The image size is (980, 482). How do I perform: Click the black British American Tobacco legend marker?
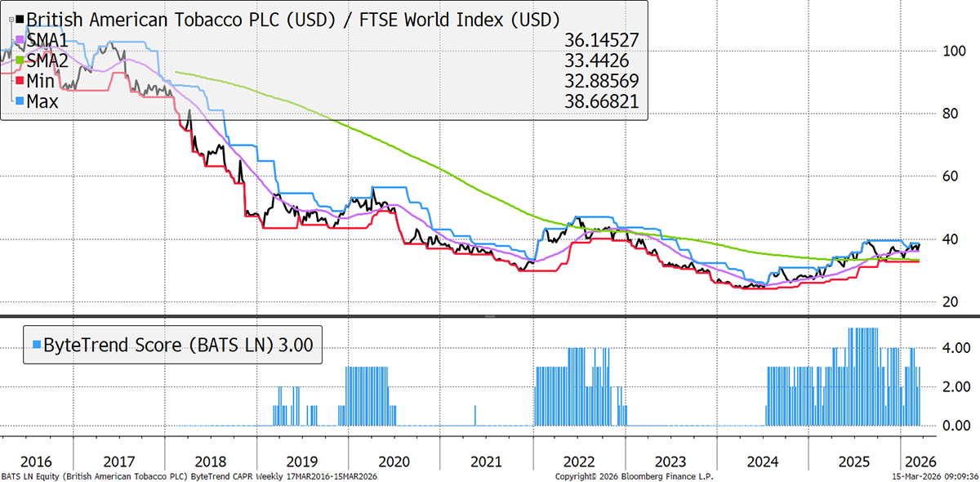tap(20, 18)
